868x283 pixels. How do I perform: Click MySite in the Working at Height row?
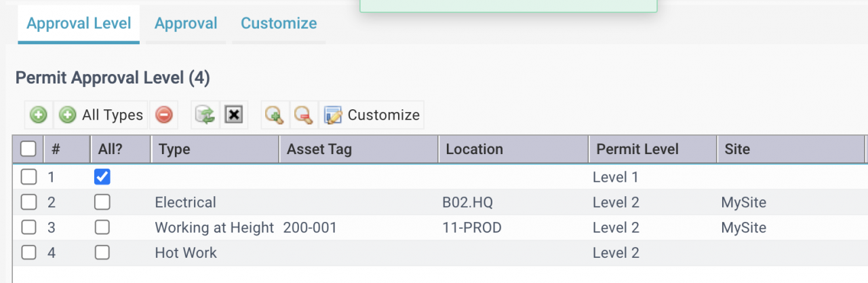point(744,227)
